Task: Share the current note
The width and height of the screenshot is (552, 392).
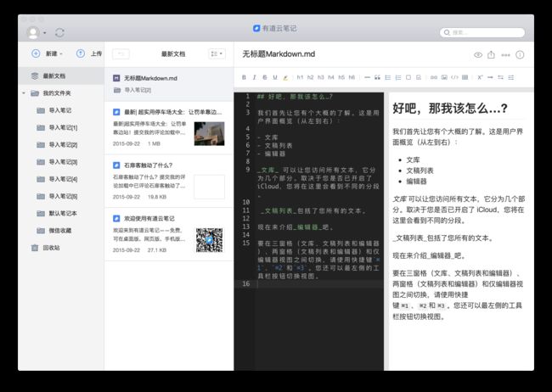Action: 491,54
